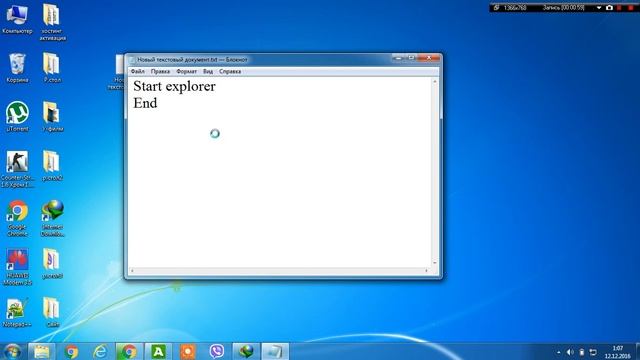Image resolution: width=640 pixels, height=360 pixels.
Task: Click the battery tray icon
Action: [582, 352]
